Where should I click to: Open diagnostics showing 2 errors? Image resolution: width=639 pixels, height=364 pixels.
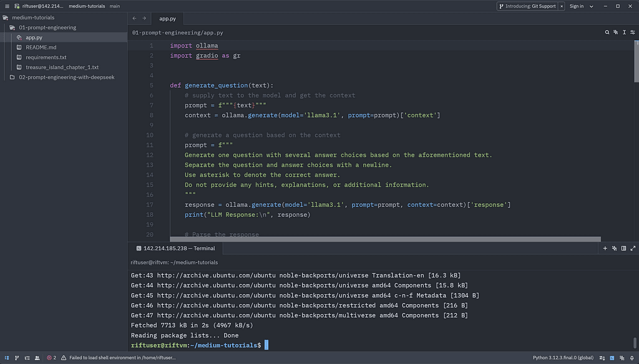51,358
